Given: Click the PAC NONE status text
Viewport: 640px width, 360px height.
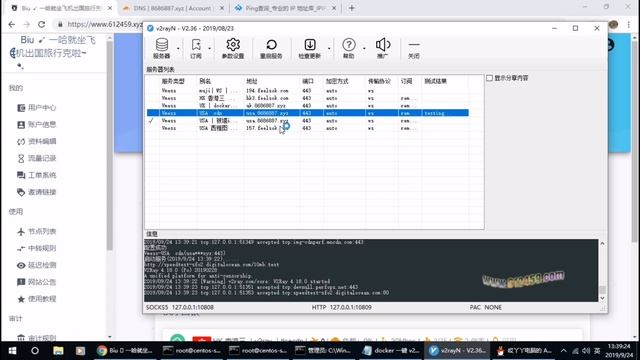Looking at the screenshot, I should coord(485,307).
